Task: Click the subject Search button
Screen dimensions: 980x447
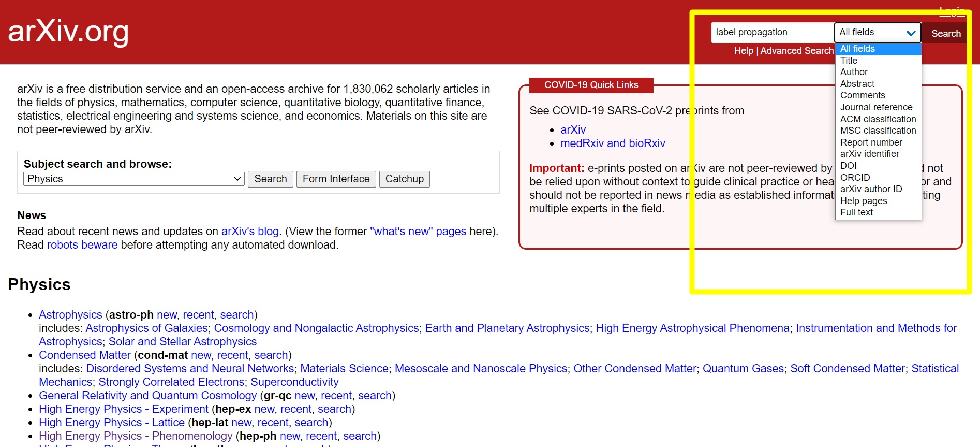Action: [271, 179]
